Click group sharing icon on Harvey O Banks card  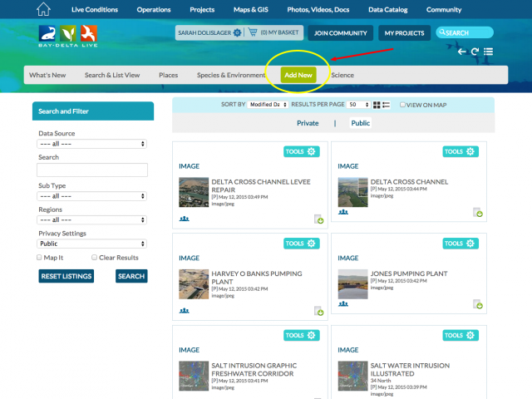[184, 311]
